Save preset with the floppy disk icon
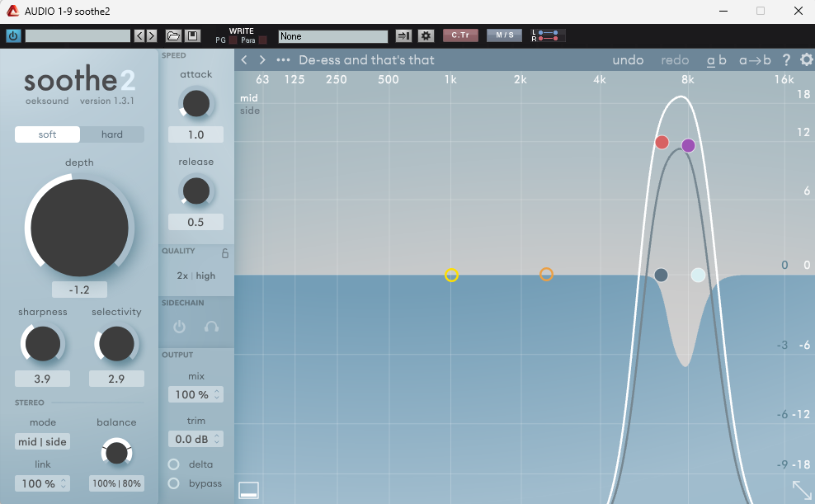This screenshot has width=815, height=504. [192, 35]
